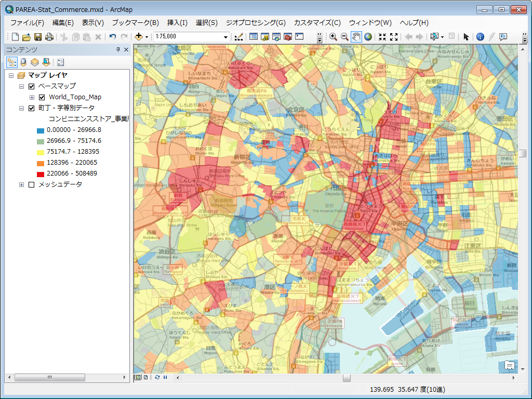This screenshot has width=532, height=399.
Task: Switch to Data View button
Action: (138, 377)
